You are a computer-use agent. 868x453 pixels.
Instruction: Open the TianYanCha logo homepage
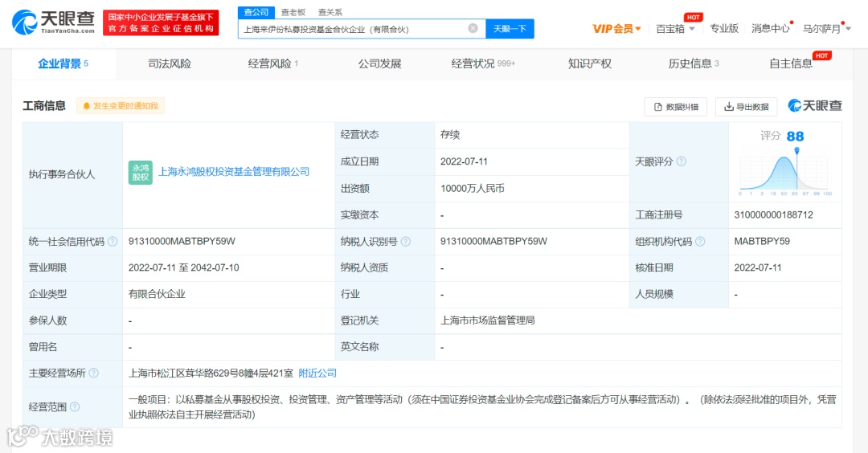point(53,22)
